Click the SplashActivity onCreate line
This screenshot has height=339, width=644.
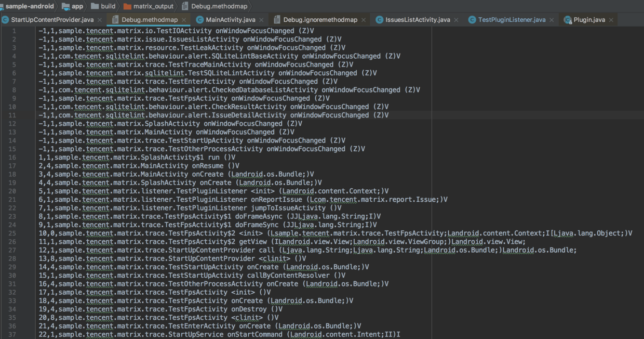pyautogui.click(x=180, y=182)
